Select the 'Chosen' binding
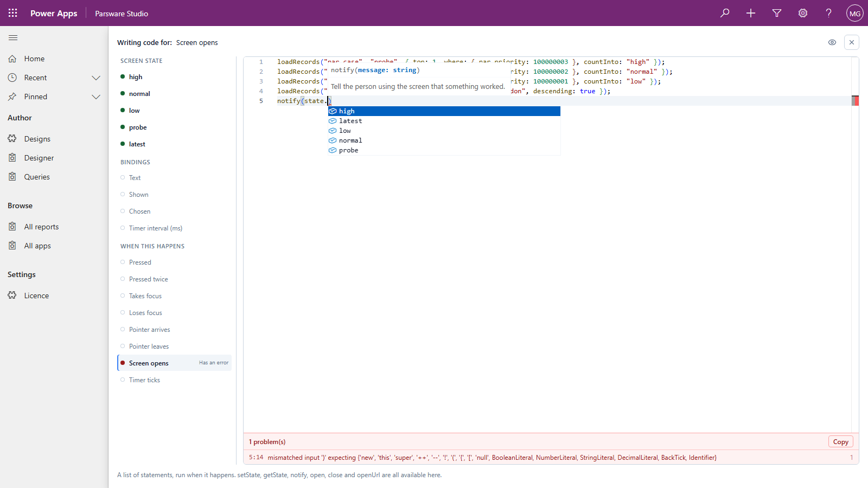 pos(175,211)
